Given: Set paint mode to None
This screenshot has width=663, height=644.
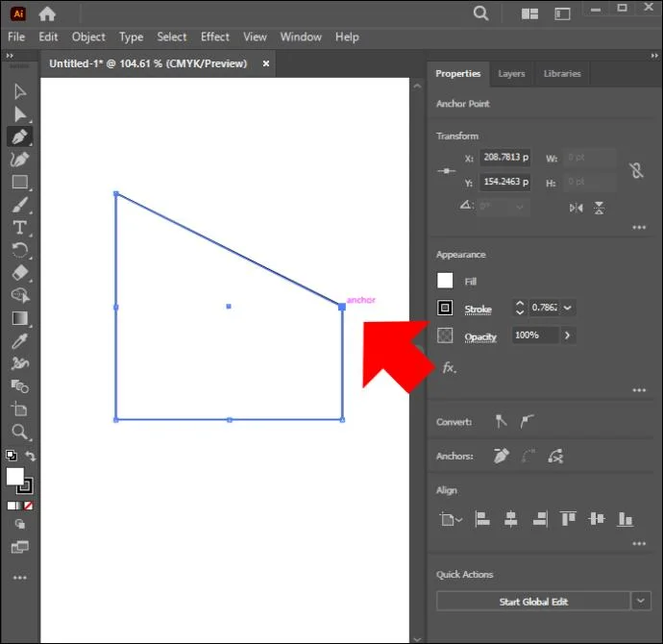Looking at the screenshot, I should tap(28, 506).
